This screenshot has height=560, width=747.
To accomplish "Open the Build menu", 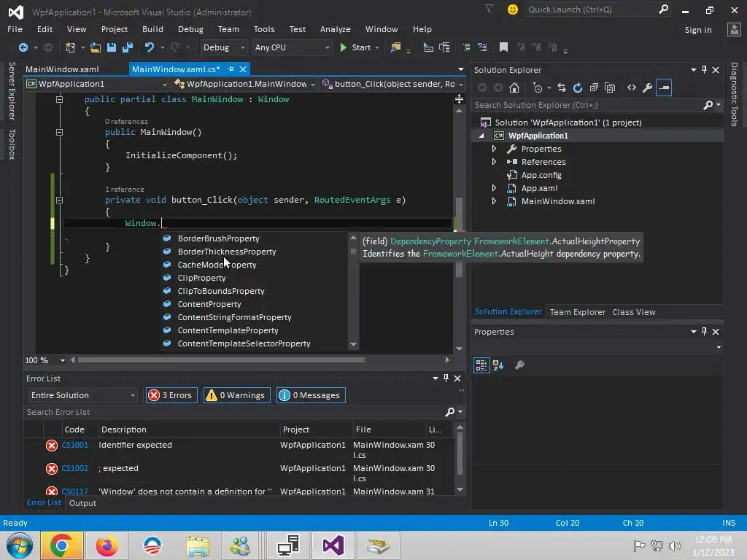I will tap(152, 29).
